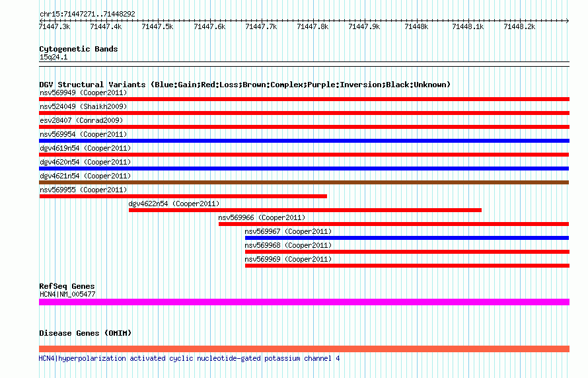
Task: Open the nsv524049 (Shaikh2009) label
Action: click(x=83, y=106)
